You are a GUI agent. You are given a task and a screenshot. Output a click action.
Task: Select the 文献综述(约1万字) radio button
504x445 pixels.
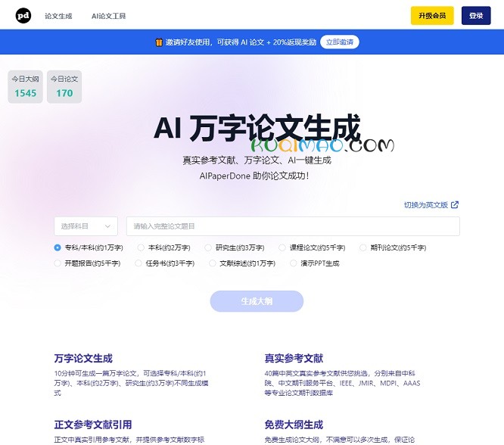pyautogui.click(x=212, y=263)
